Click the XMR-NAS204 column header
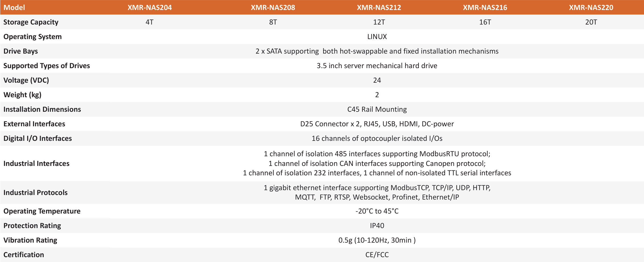 pos(149,7)
